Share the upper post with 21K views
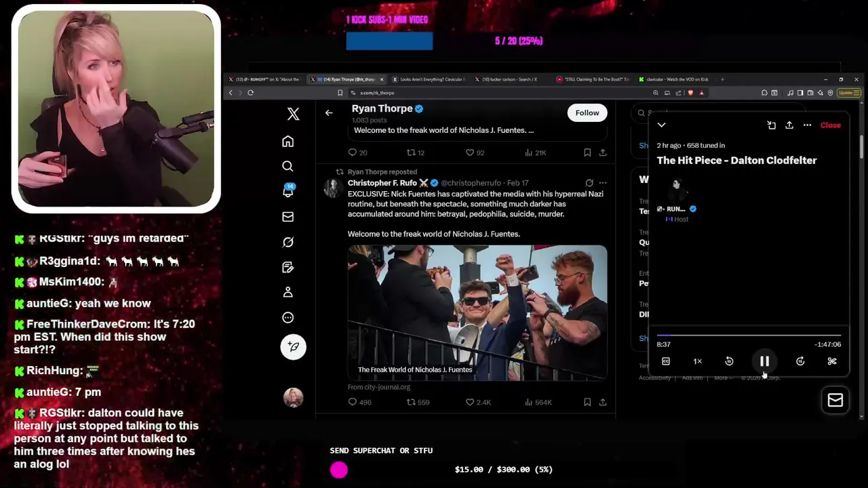 pos(602,152)
